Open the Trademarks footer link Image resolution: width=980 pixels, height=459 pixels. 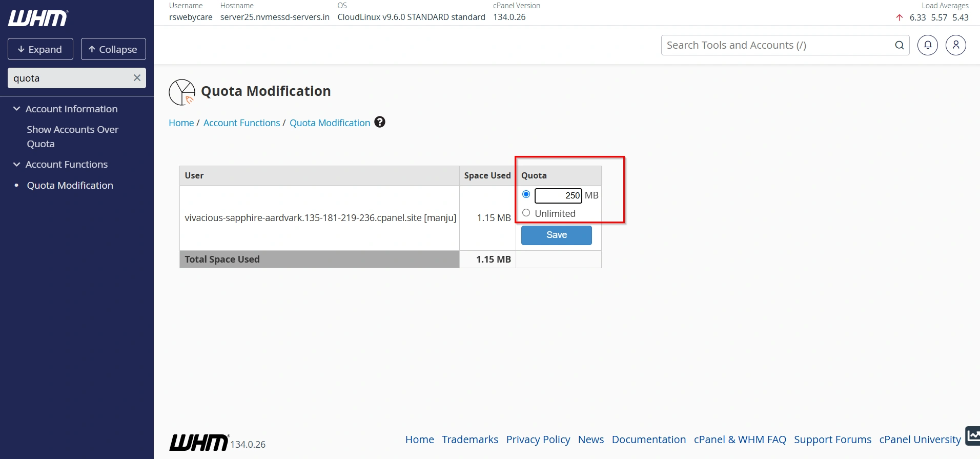pos(470,440)
